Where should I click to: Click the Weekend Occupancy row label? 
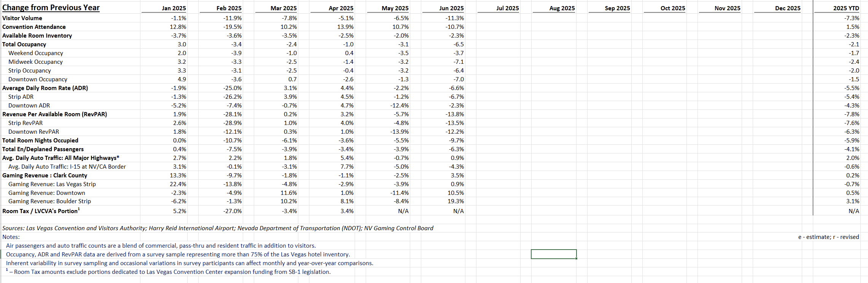(36, 53)
